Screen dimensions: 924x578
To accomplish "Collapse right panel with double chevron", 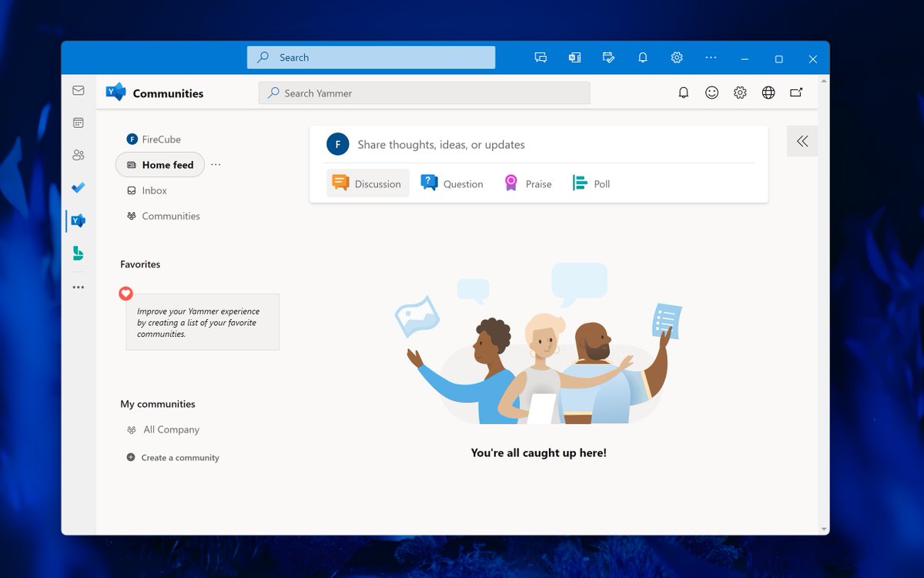I will click(802, 141).
